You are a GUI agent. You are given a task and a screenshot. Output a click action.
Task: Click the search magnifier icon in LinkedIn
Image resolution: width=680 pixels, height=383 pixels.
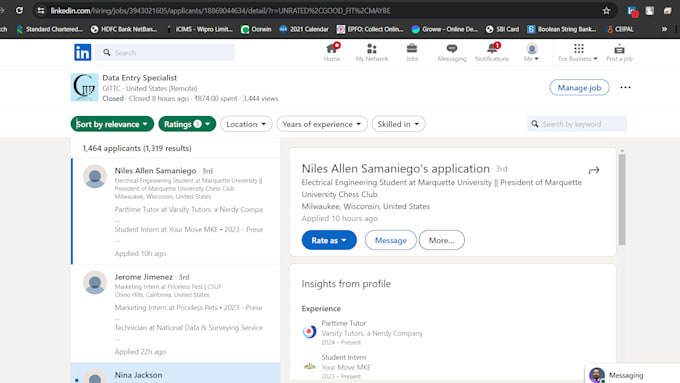(107, 52)
